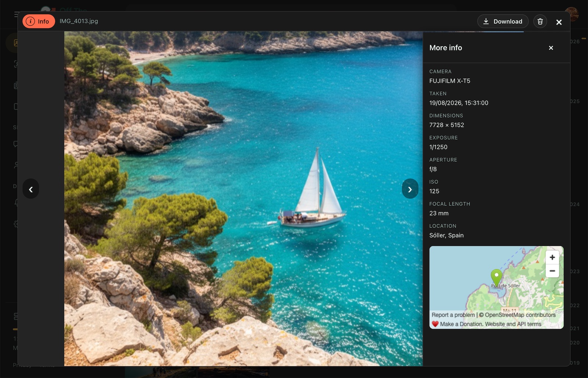
Task: Select the aperture value f/8
Action: click(x=433, y=169)
